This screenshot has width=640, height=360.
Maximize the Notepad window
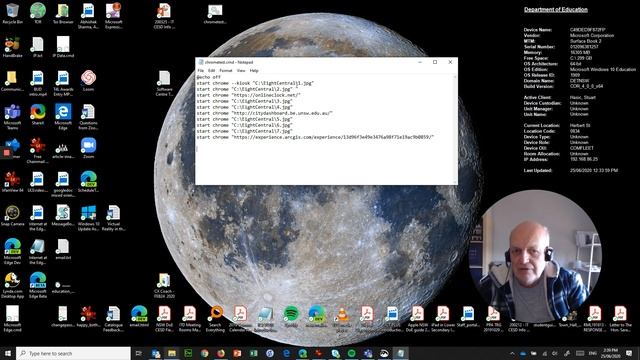point(435,62)
